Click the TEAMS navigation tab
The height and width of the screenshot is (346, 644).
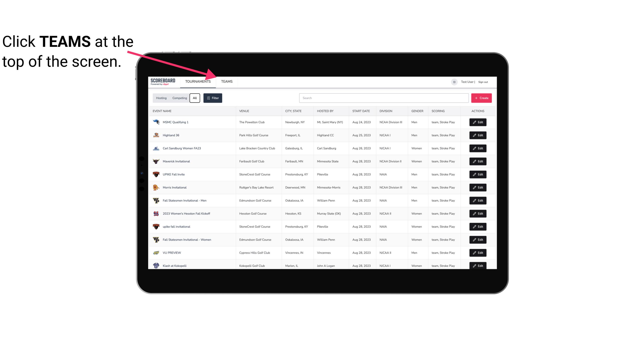(226, 81)
